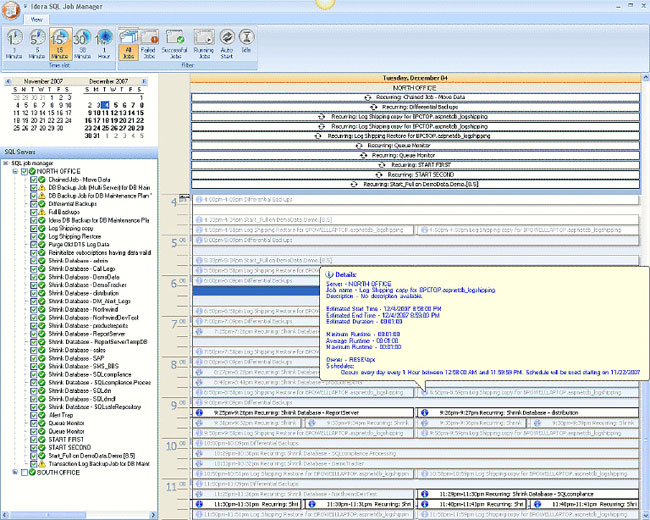Viewport: 650px width, 520px height.
Task: Uncheck the Full Backups checkbox
Action: pos(34,212)
